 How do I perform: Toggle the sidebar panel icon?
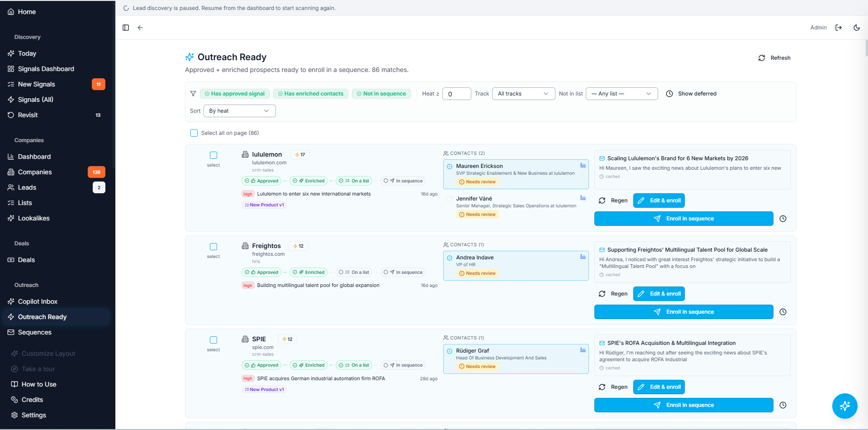(126, 28)
